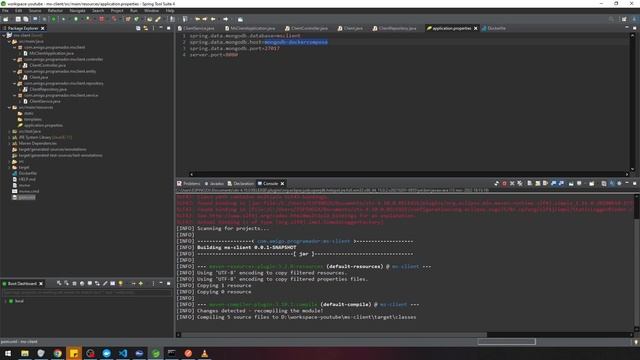This screenshot has height=360, width=640.
Task: Collapse the ms-client project node
Action: [x=4, y=36]
